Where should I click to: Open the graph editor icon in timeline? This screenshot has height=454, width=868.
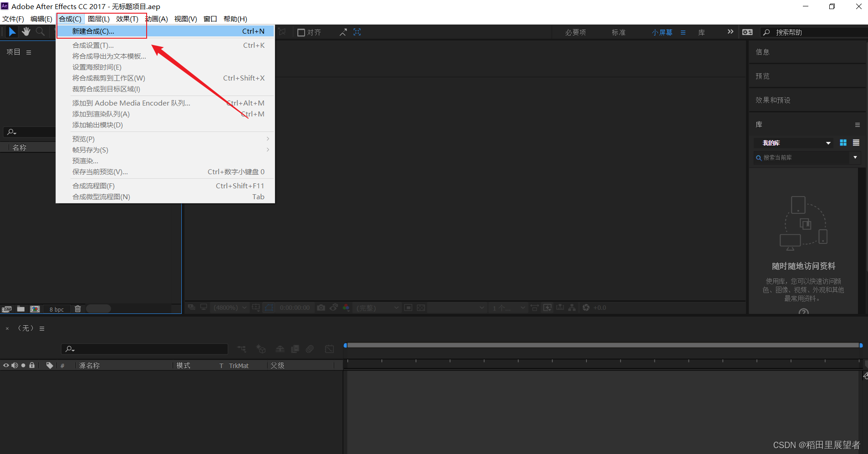[x=330, y=349]
